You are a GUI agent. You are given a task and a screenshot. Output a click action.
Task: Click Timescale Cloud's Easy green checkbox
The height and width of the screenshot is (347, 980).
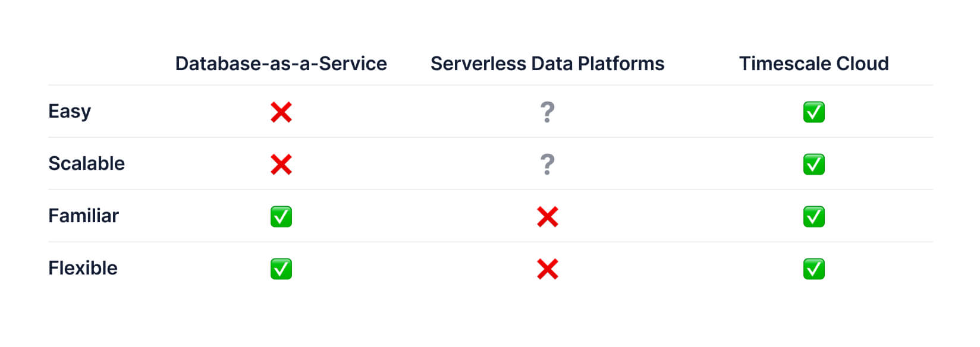click(x=813, y=112)
